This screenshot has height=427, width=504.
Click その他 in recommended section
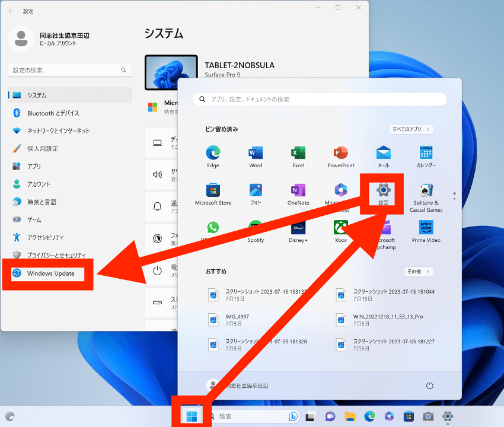click(418, 272)
